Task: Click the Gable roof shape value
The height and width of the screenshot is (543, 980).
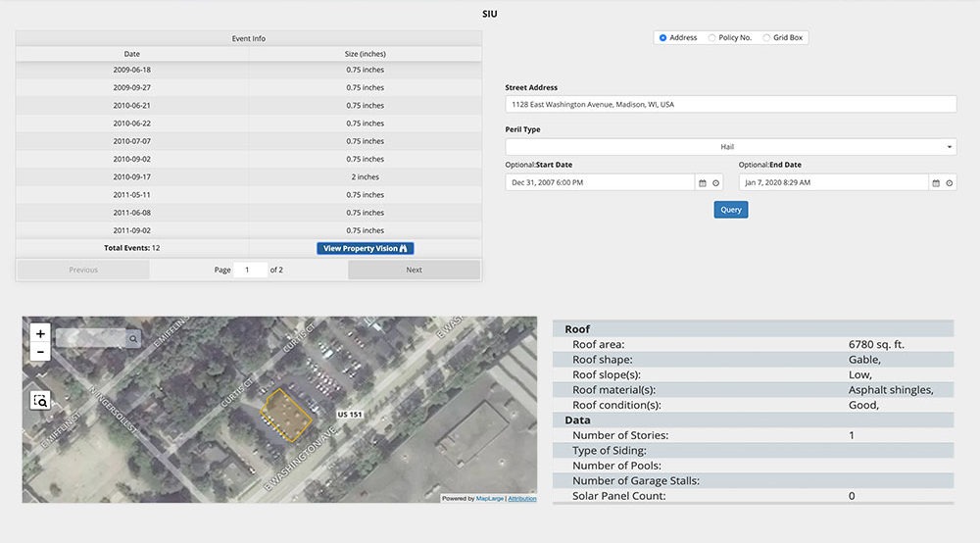Action: [x=864, y=360]
